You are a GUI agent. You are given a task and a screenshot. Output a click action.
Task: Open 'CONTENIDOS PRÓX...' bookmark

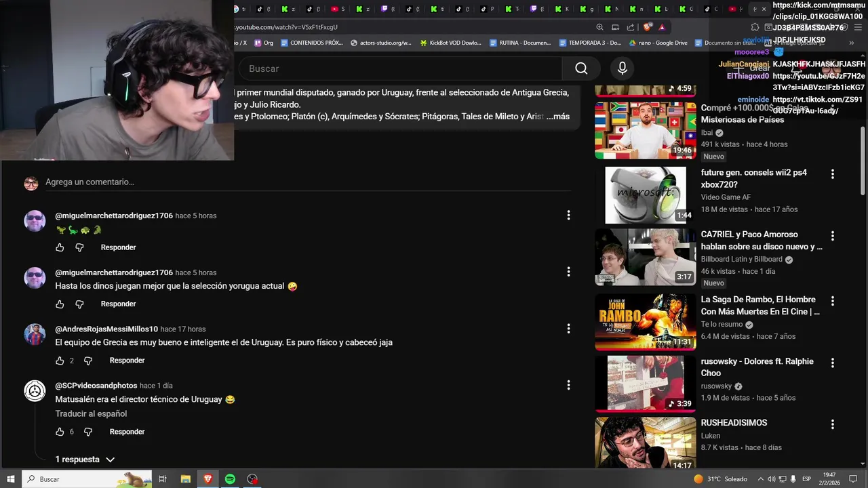point(311,43)
